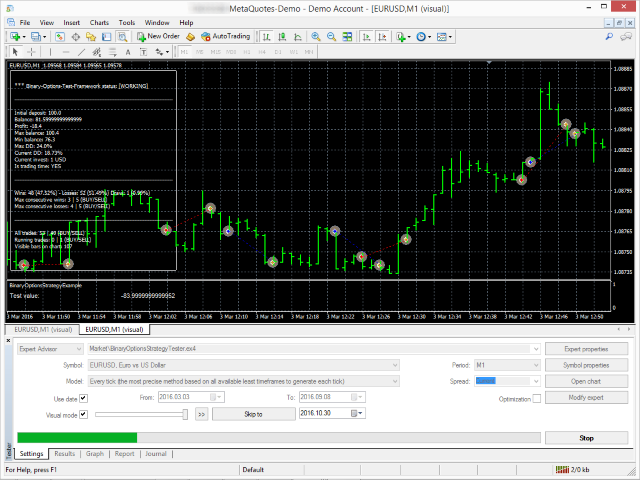The width and height of the screenshot is (640, 480).
Task: Select the arrow Cursor tool
Action: [16, 52]
